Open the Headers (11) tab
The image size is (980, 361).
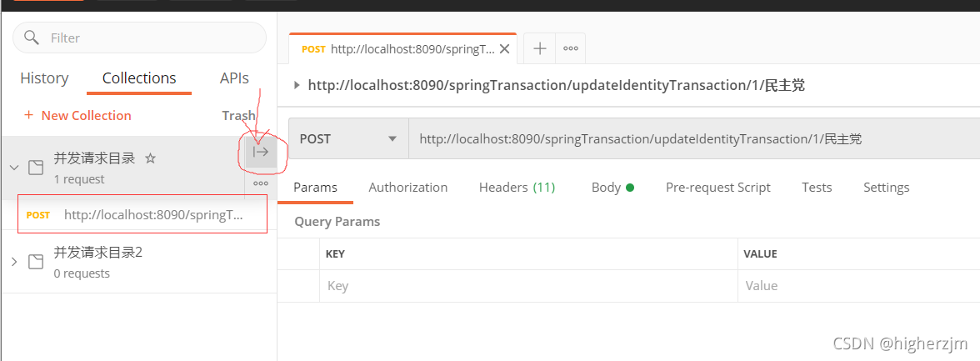pos(517,187)
